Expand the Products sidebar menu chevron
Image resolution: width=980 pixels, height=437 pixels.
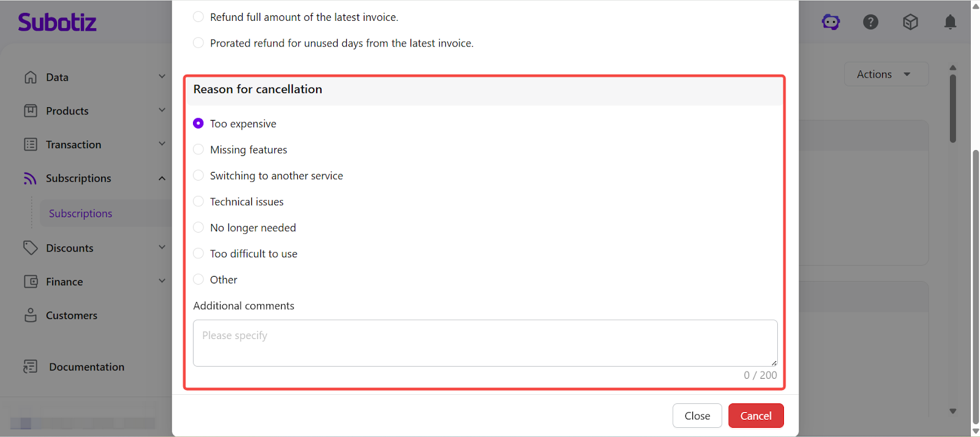click(162, 111)
